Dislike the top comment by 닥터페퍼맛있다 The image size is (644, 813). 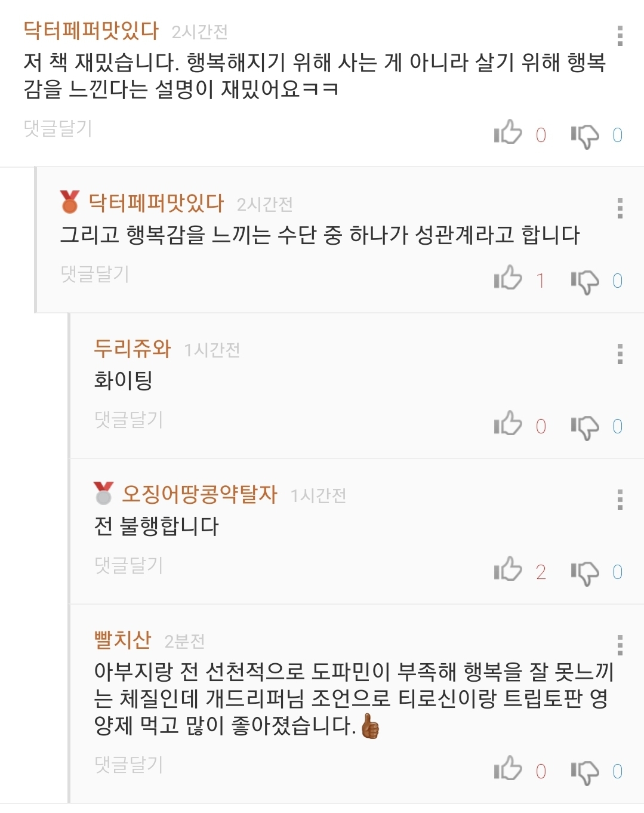(584, 135)
